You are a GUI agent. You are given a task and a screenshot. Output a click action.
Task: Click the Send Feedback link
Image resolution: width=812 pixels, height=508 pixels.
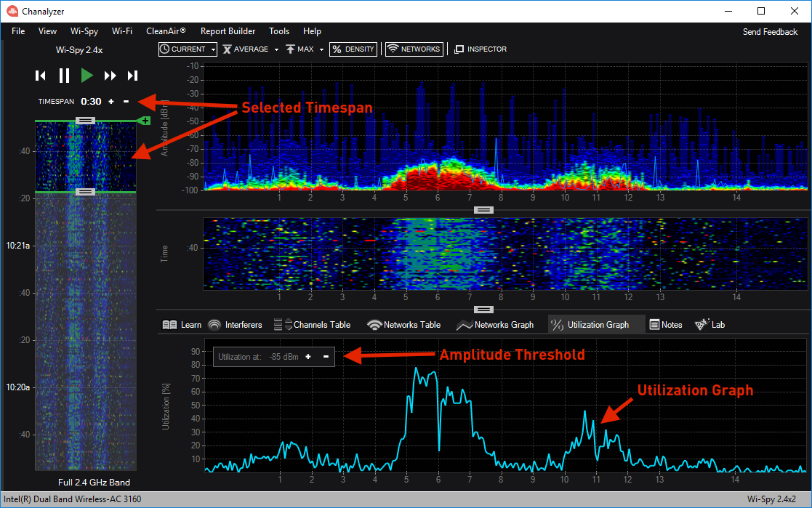click(770, 31)
